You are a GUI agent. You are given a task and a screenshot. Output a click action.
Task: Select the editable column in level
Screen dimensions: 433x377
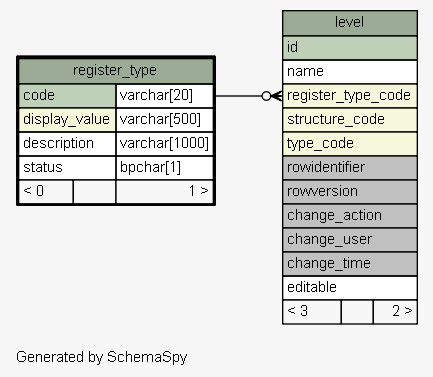pyautogui.click(x=350, y=288)
